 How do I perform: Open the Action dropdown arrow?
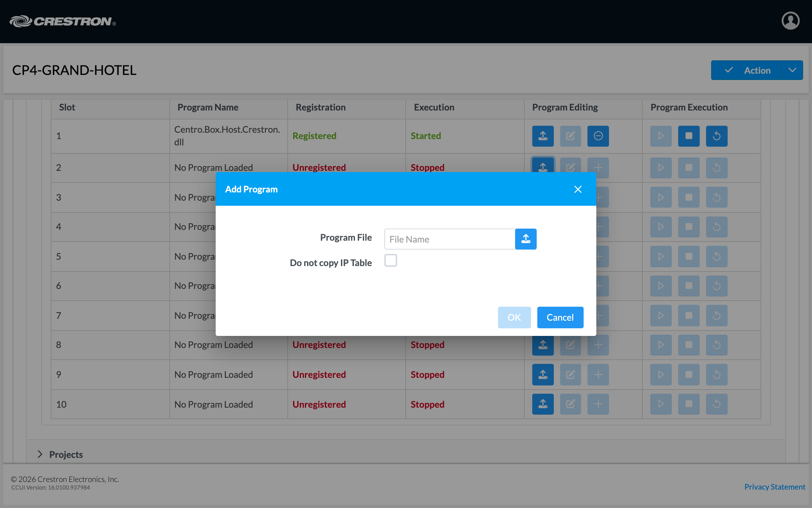[x=792, y=70]
